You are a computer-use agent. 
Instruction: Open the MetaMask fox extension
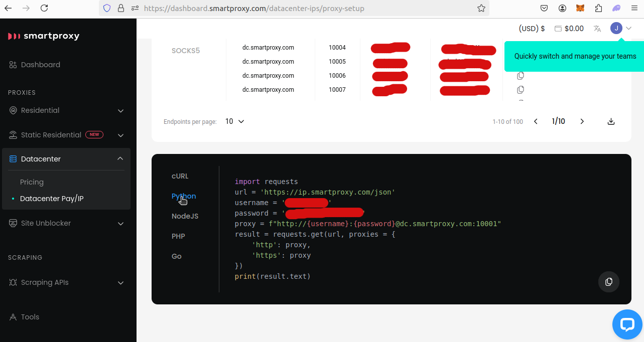point(580,8)
